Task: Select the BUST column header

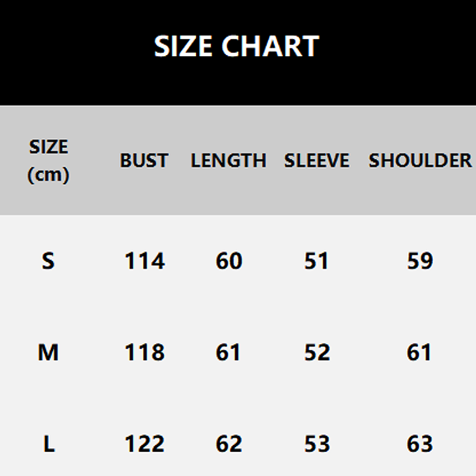Action: (x=144, y=161)
